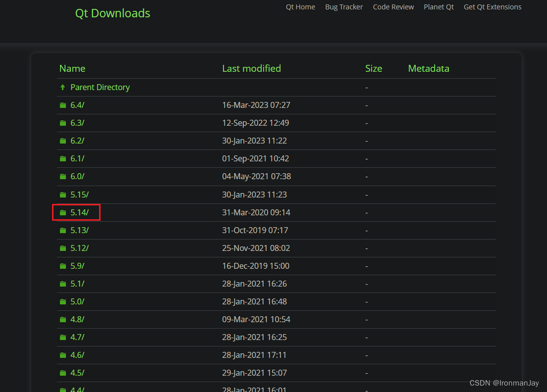Click the date 25-Nov-2021 08:02
547x392 pixels.
(256, 248)
